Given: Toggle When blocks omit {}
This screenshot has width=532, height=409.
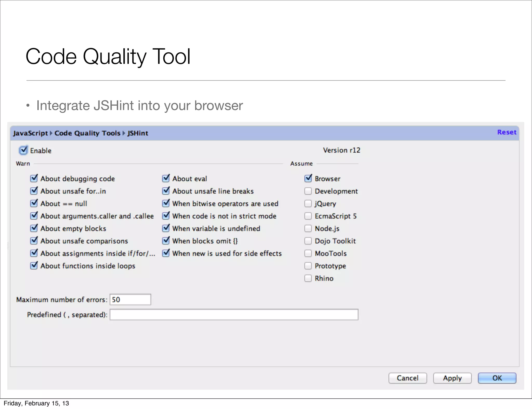Looking at the screenshot, I should point(166,241).
